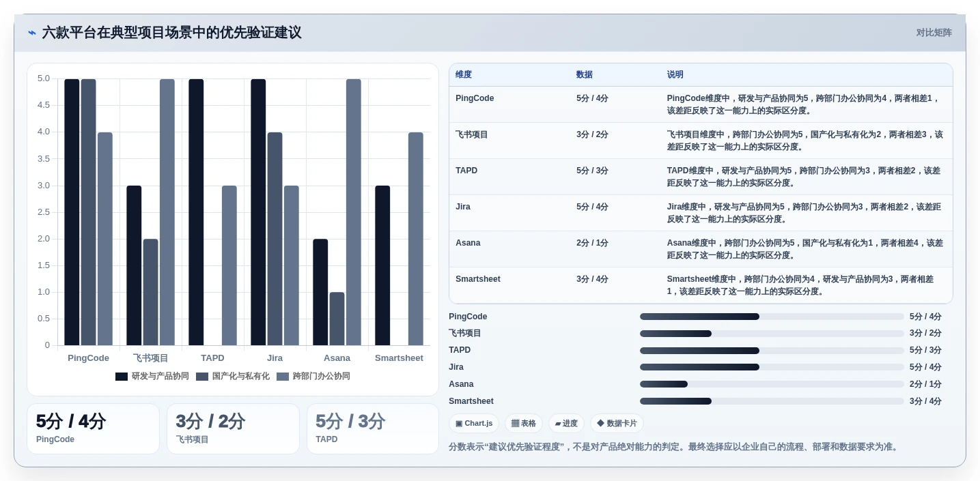Toggle the 国产化与私有化 legend color swatch
The height and width of the screenshot is (481, 980).
(202, 377)
